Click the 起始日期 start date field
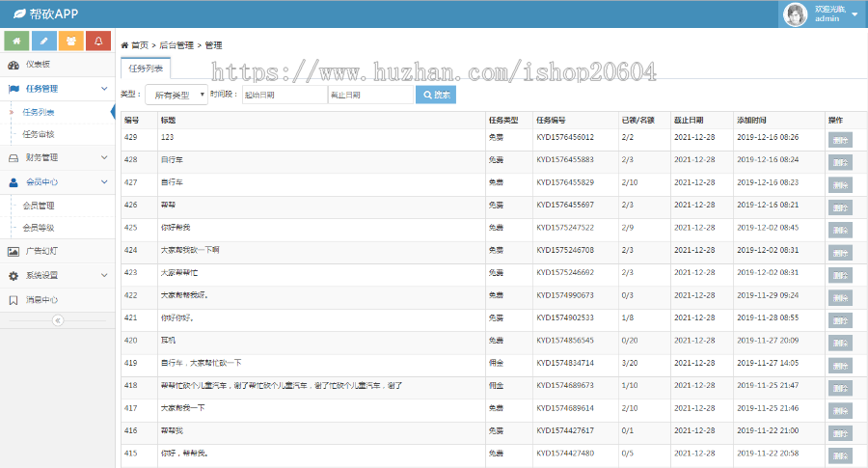Viewport: 868px width, 468px height. (x=284, y=95)
